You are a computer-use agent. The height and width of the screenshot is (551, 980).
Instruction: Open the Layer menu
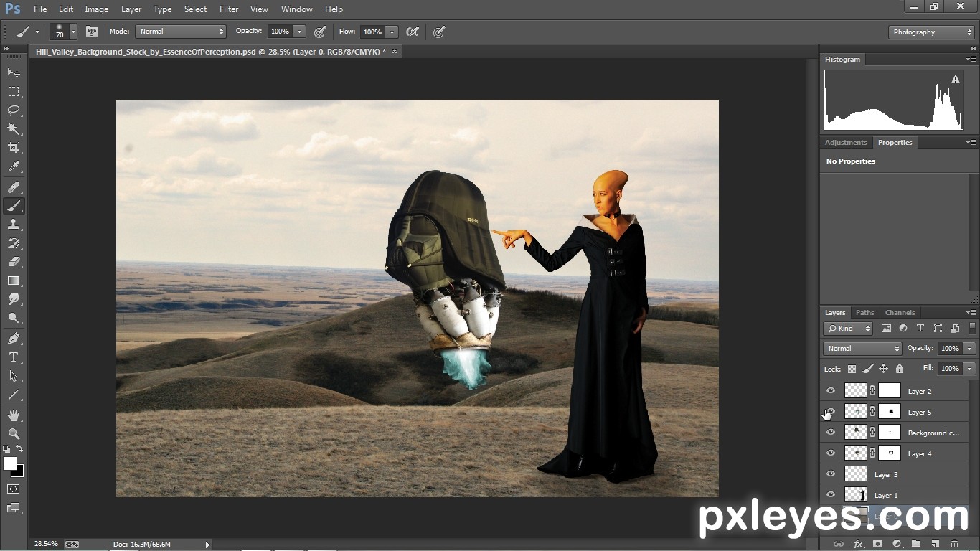(131, 9)
